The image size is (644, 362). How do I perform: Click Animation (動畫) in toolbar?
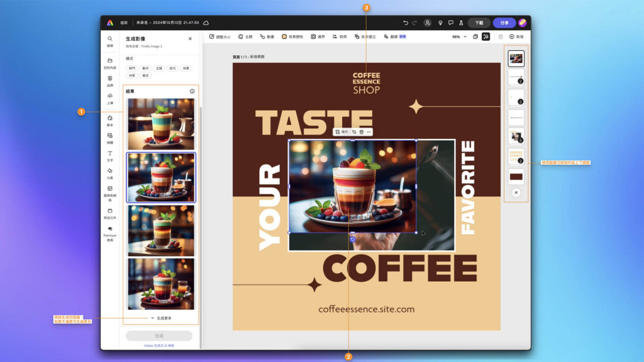tap(267, 36)
